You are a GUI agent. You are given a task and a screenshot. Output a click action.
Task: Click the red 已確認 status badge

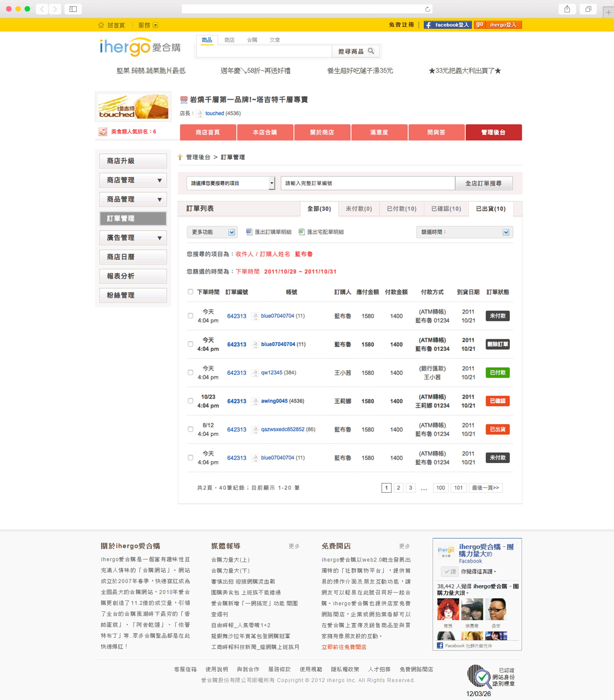pyautogui.click(x=497, y=401)
